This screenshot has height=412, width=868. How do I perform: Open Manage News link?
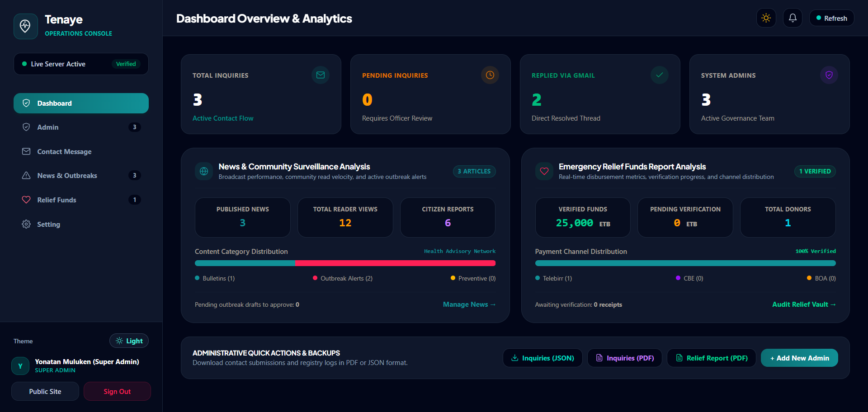pyautogui.click(x=469, y=304)
